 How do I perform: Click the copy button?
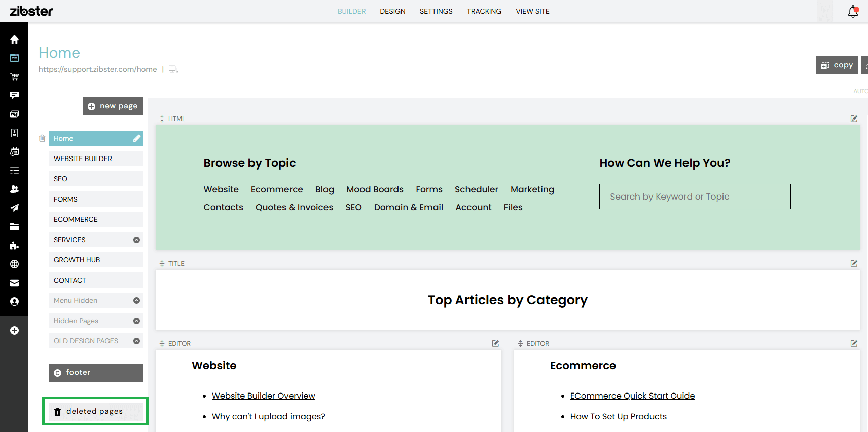point(837,65)
